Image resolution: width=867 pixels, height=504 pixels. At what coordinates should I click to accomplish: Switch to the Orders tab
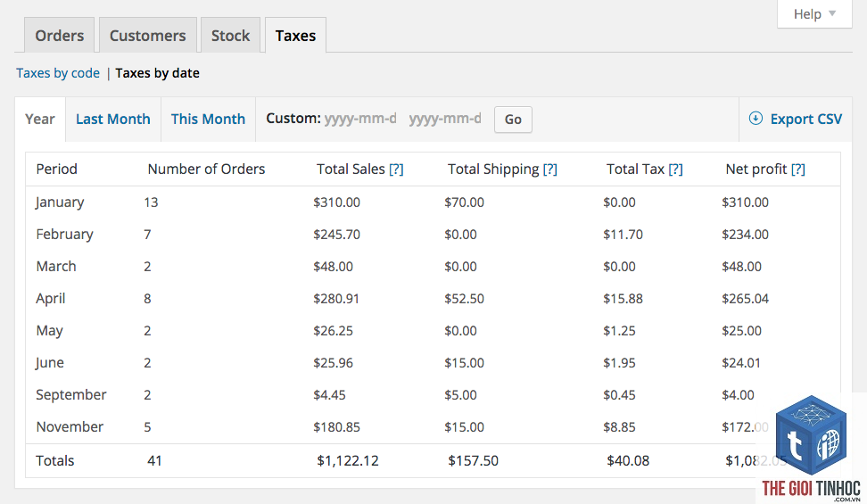coord(59,36)
